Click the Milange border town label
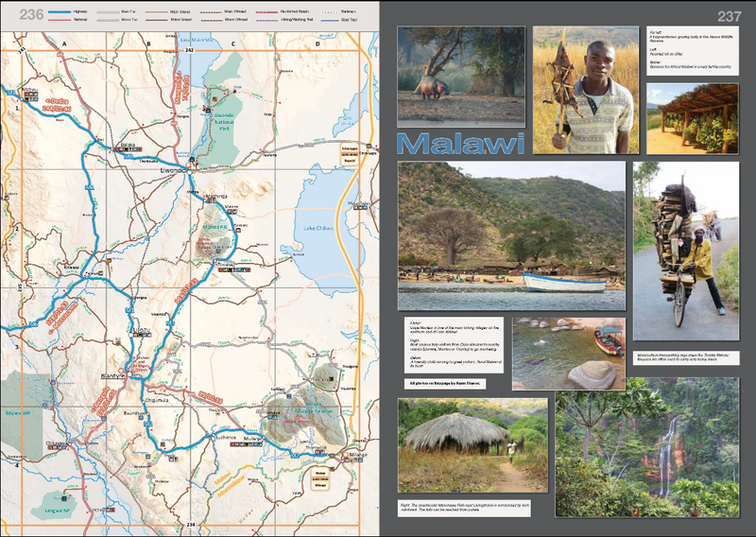This screenshot has width=756, height=537. pyautogui.click(x=359, y=455)
